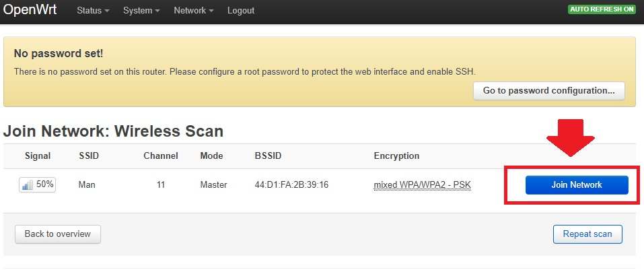Click the Repeat scan button
Image resolution: width=644 pixels, height=278 pixels.
pyautogui.click(x=587, y=234)
